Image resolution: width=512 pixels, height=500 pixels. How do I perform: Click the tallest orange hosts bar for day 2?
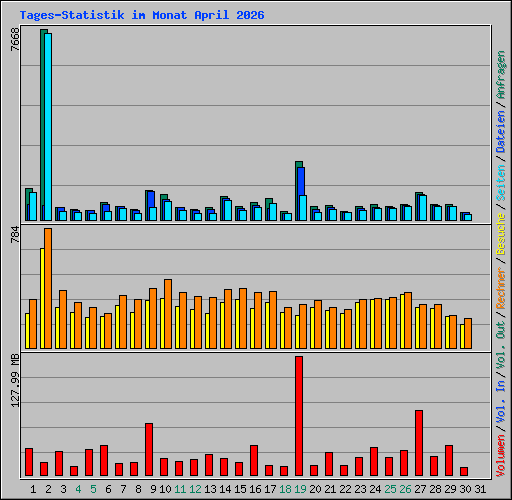[48, 289]
